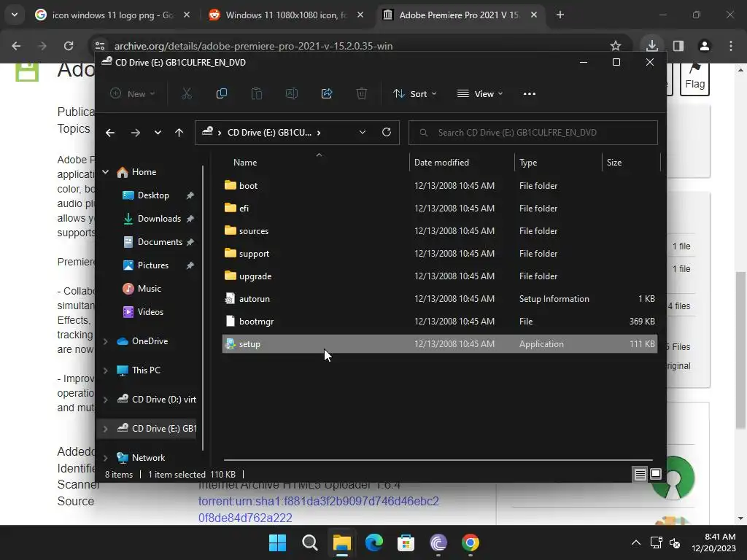Go forward in File Explorer navigation
This screenshot has width=747, height=560.
pyautogui.click(x=135, y=133)
